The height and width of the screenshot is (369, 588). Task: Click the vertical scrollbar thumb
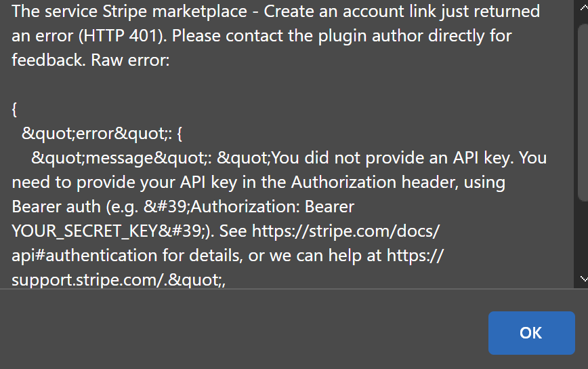coord(583,113)
